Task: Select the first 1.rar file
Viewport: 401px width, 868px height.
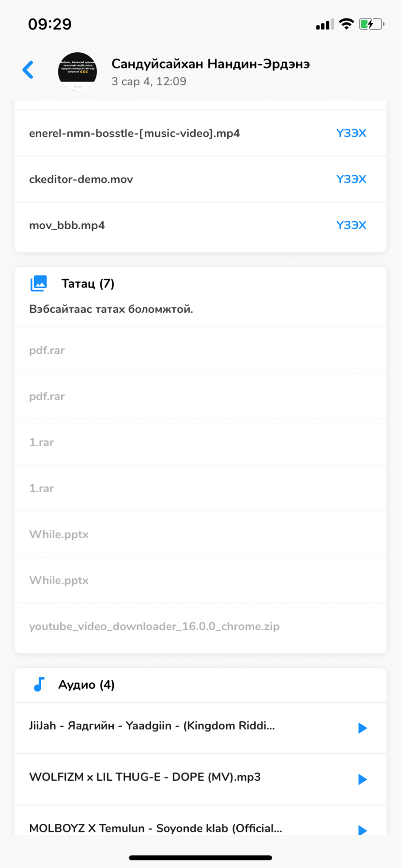Action: click(x=42, y=442)
